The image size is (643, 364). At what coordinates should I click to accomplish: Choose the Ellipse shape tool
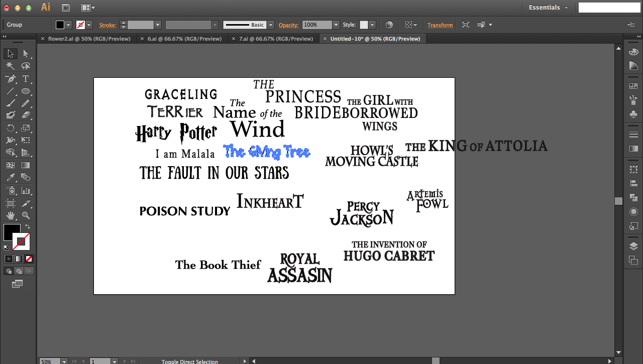pos(26,91)
